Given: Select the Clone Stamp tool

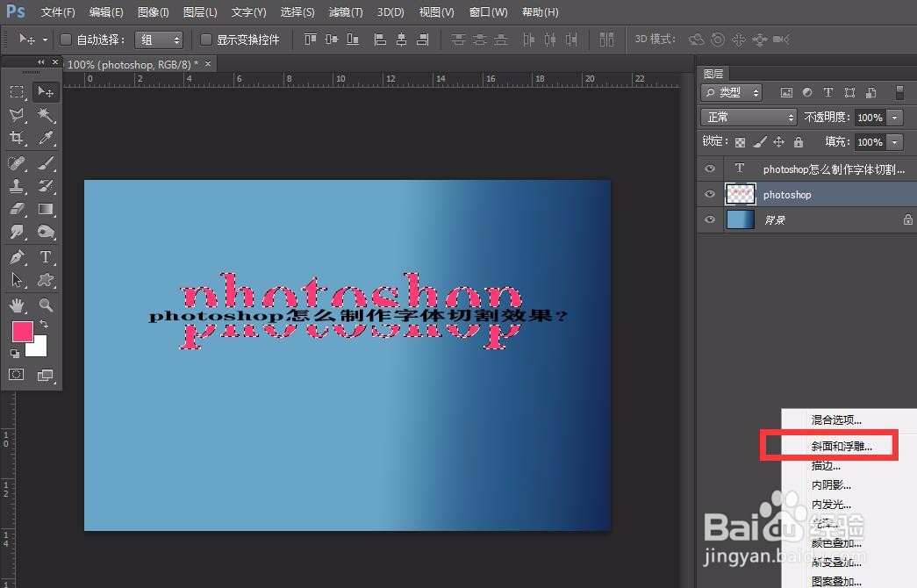Looking at the screenshot, I should tap(17, 186).
